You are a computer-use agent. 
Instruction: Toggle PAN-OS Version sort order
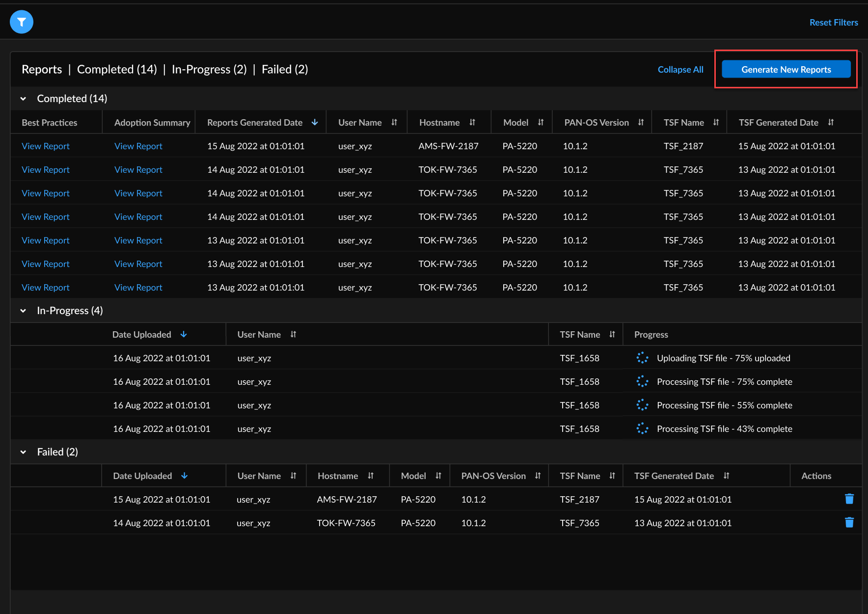[x=641, y=122]
